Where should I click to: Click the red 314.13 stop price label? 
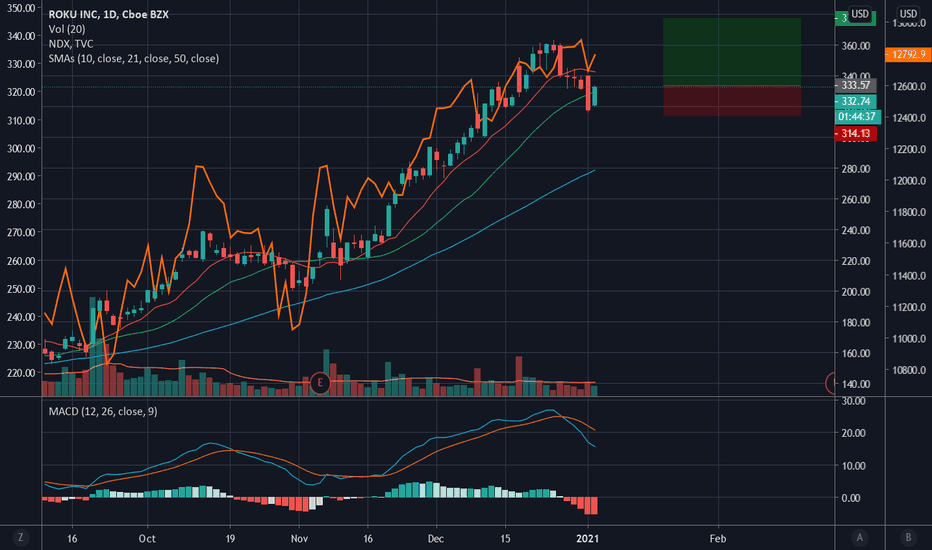(x=855, y=134)
